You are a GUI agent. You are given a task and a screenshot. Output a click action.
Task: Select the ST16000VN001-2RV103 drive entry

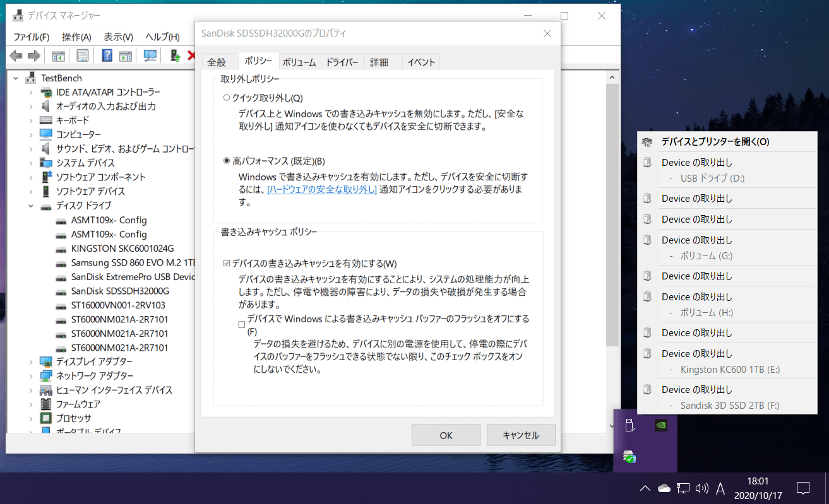coord(118,305)
